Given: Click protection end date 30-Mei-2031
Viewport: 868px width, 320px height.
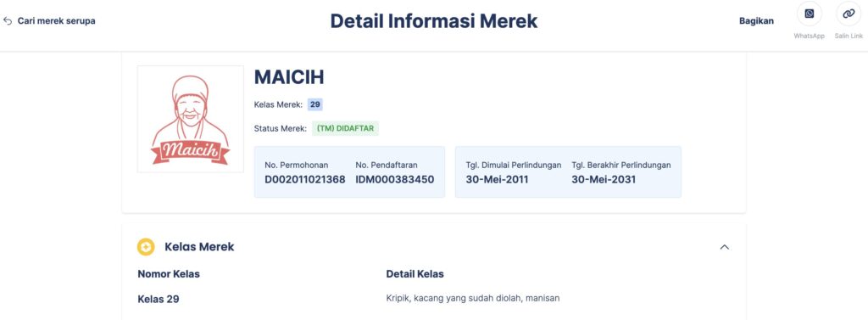Looking at the screenshot, I should tap(604, 180).
